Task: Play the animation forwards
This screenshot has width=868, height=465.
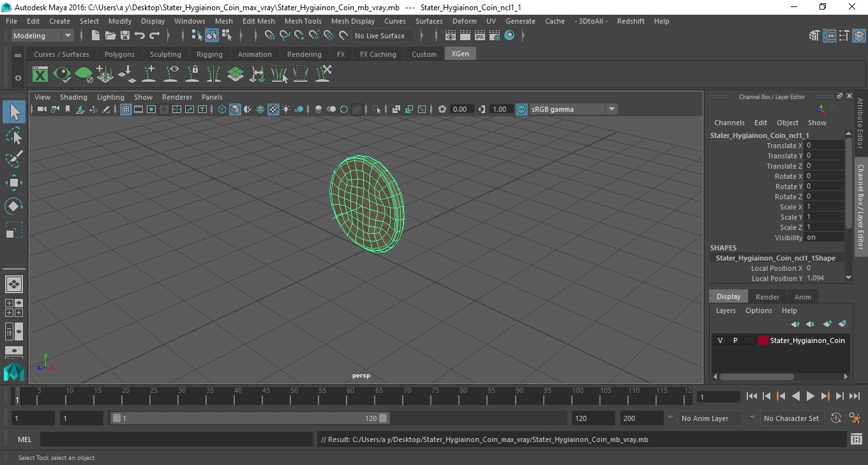Action: (x=810, y=396)
